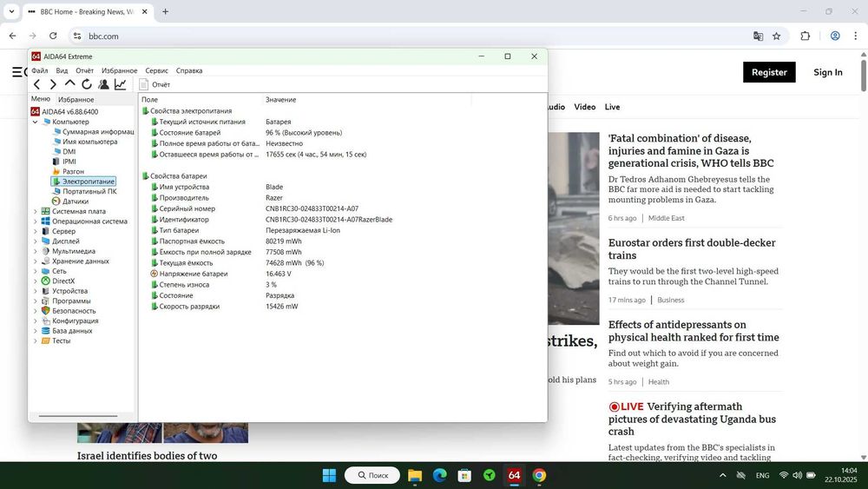Viewport: 868px width, 489px height.
Task: Click the AIDA64 Back navigation arrow
Action: click(36, 84)
